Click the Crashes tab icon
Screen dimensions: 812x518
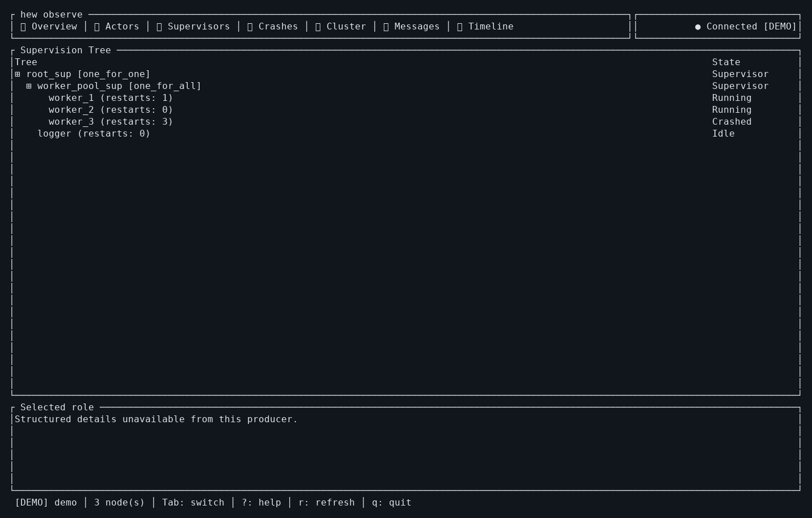pos(250,27)
